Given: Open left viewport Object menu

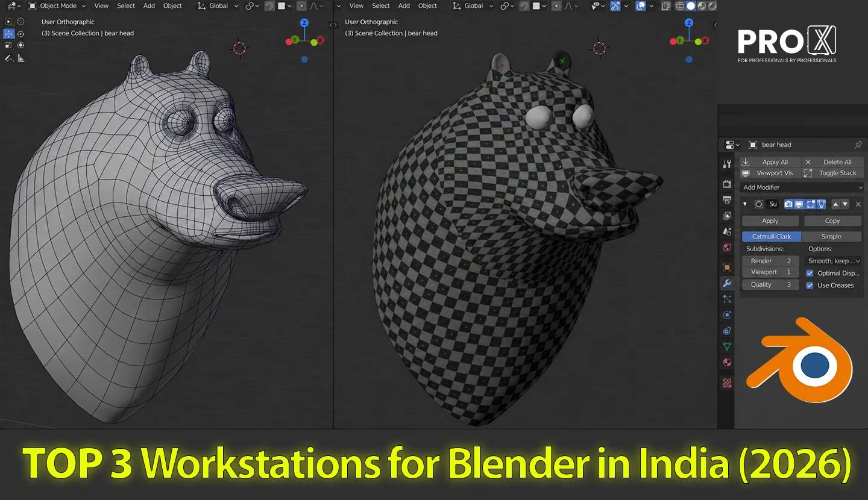Looking at the screenshot, I should click(172, 6).
